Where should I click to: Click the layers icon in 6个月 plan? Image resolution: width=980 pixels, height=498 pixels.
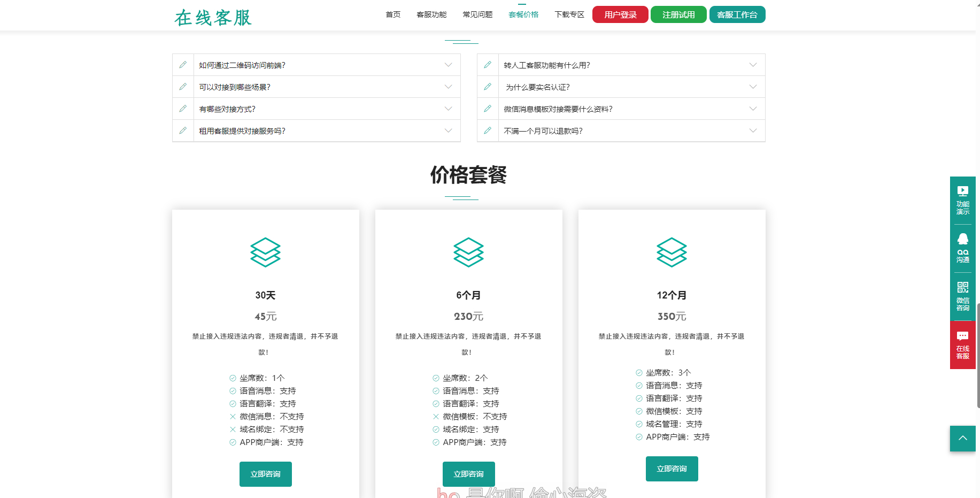click(468, 252)
